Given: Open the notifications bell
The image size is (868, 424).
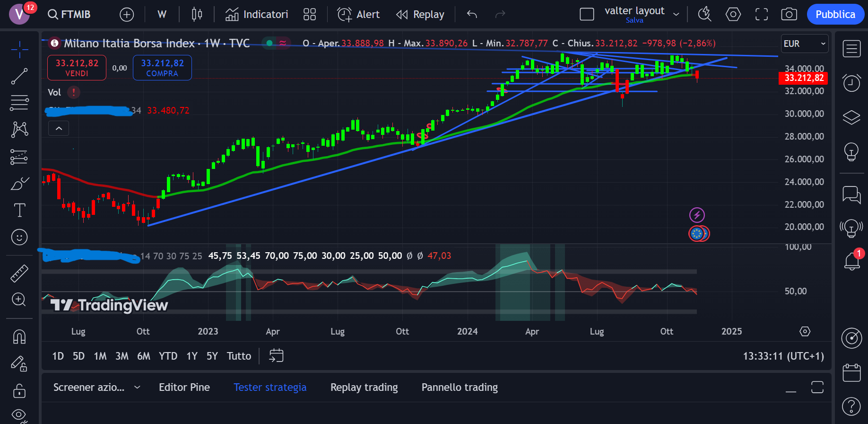Looking at the screenshot, I should 851,261.
